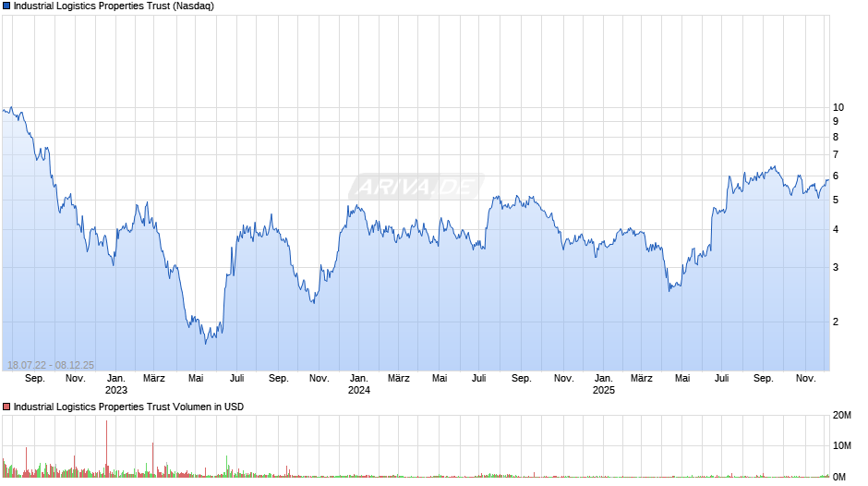Click the first 'Sep.' label on the time axis

point(35,379)
